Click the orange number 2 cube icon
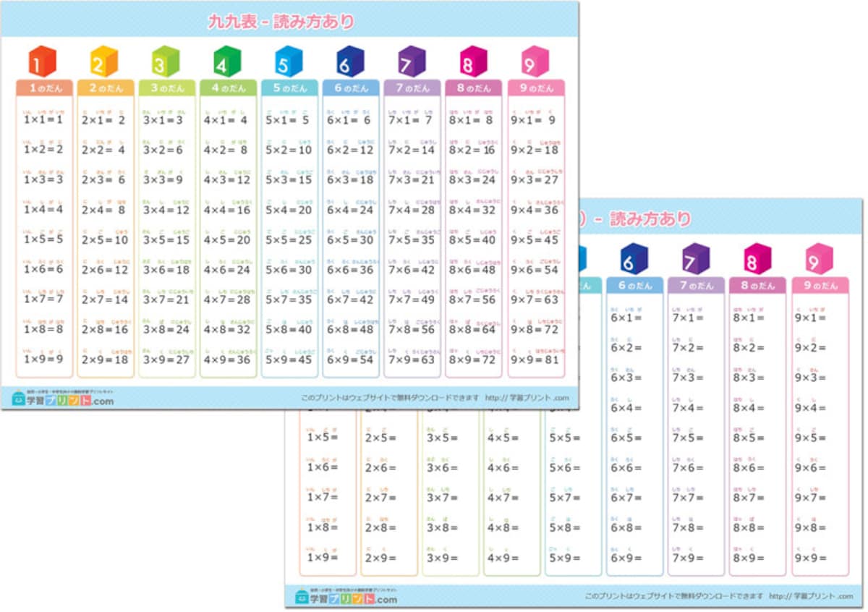The height and width of the screenshot is (612, 868). coord(103,62)
